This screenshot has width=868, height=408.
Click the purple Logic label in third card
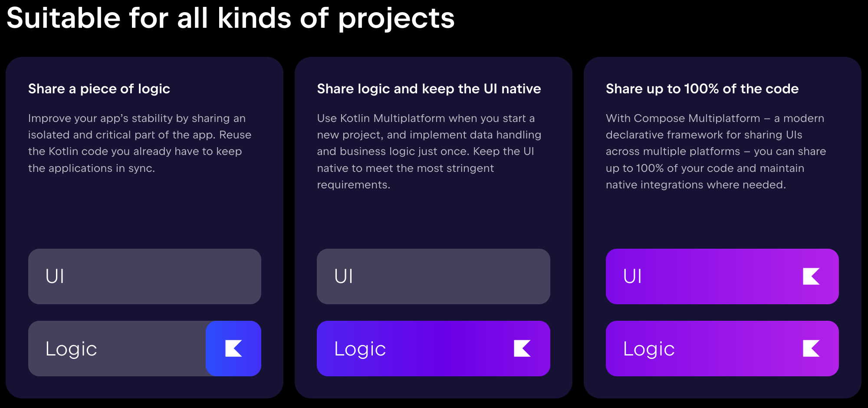click(649, 349)
